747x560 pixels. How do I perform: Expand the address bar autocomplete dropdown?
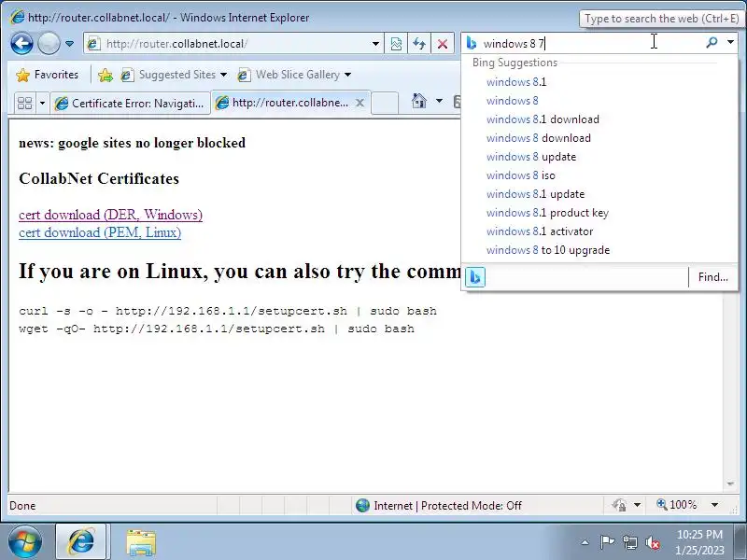coord(376,44)
